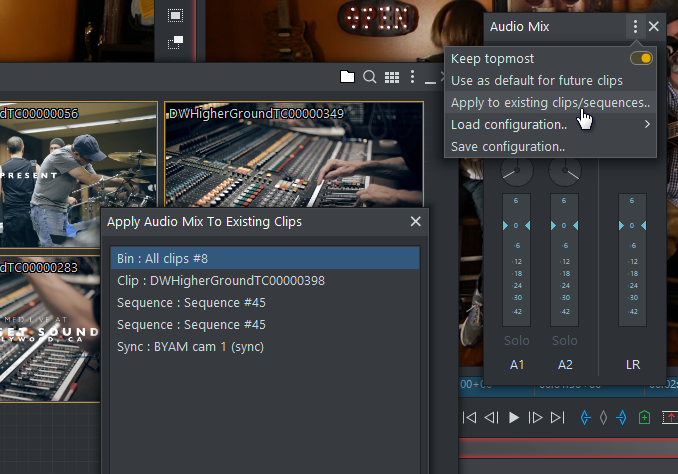Select Sync : BYAM cam 1 (sync) row
678x474 pixels.
coord(265,347)
